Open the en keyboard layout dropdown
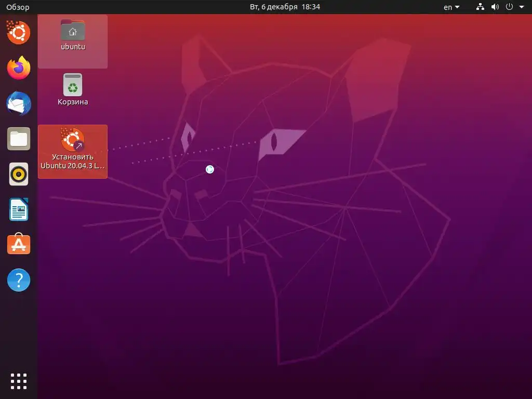This screenshot has height=399, width=532. (x=451, y=7)
